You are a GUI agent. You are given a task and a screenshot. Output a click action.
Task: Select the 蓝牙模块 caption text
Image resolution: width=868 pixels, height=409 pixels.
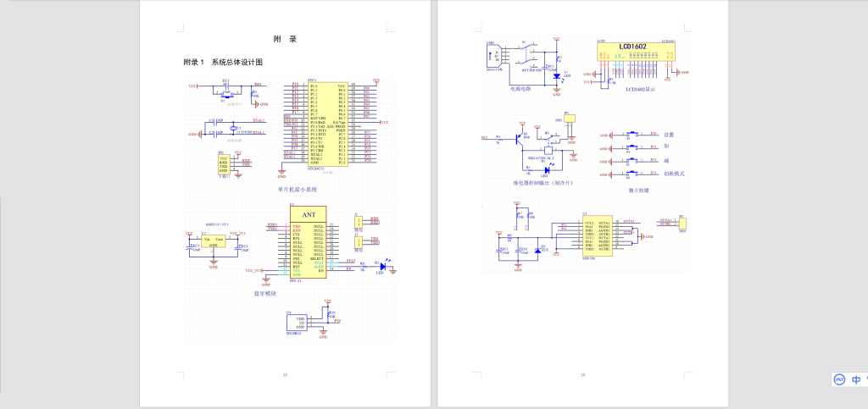(x=264, y=293)
